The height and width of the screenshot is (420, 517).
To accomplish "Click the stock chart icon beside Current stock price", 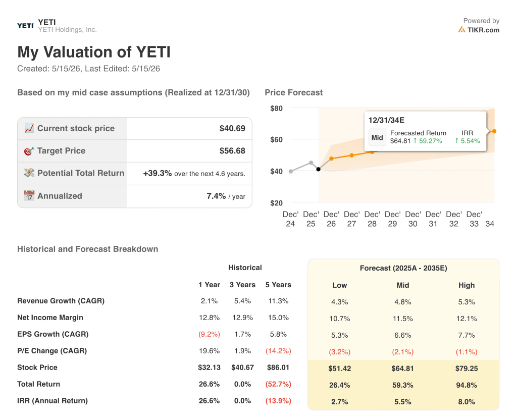I will (x=29, y=128).
